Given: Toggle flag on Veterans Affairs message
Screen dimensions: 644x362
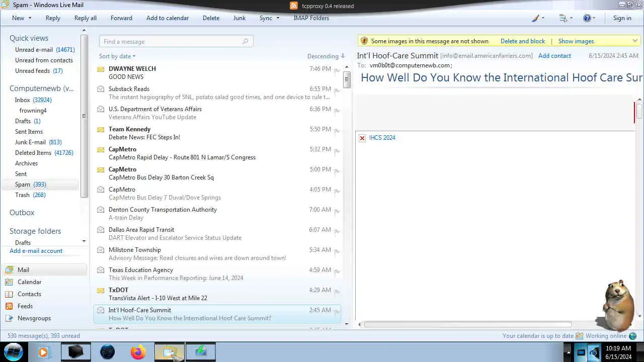Looking at the screenshot, I should coord(337,111).
